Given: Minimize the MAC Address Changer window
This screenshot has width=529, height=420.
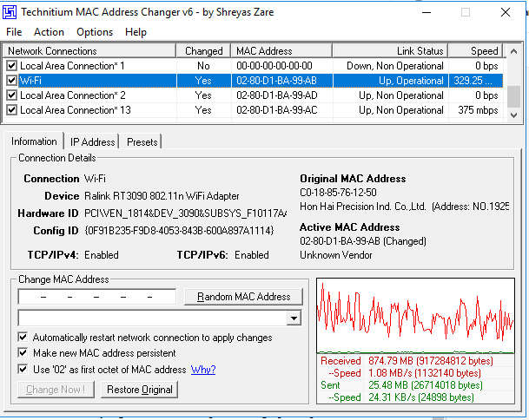Looking at the screenshot, I should [427, 13].
